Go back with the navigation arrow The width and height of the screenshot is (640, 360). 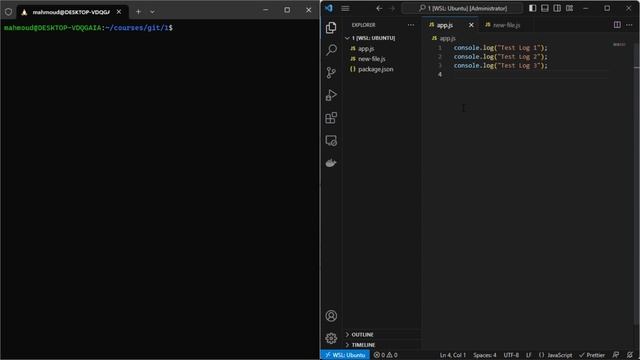click(x=379, y=8)
